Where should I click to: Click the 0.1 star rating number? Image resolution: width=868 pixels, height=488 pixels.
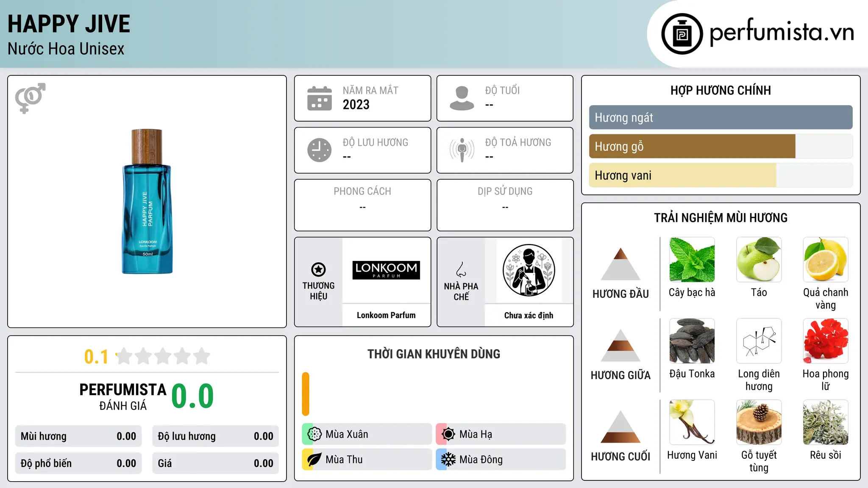tap(96, 357)
